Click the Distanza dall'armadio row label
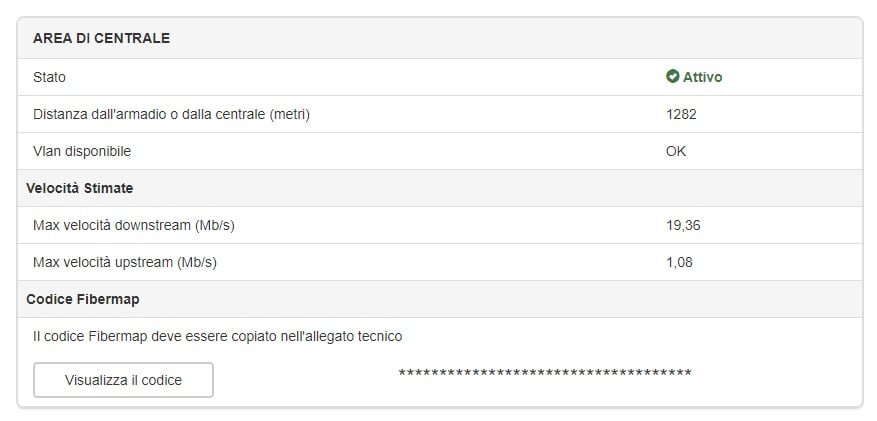Image resolution: width=877 pixels, height=421 pixels. point(171,114)
